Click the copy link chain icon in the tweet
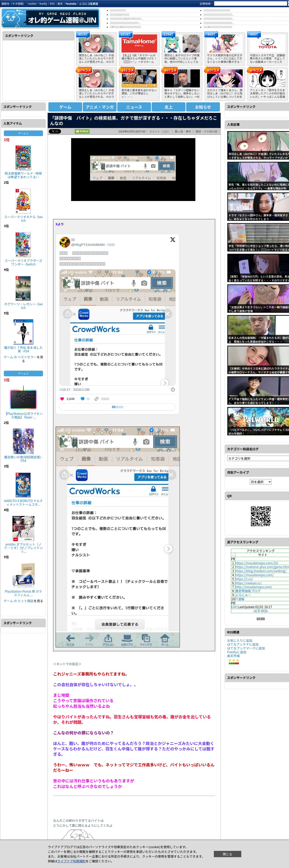Viewport: 289px width, 868px height. [97, 399]
